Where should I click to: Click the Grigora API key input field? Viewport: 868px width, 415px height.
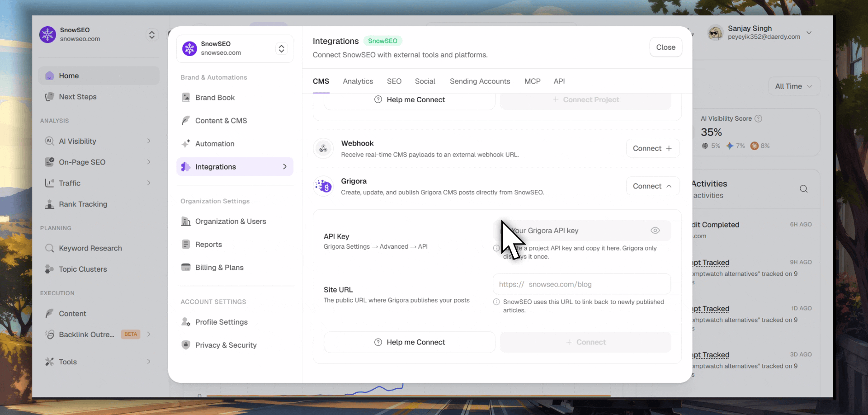[x=582, y=231]
